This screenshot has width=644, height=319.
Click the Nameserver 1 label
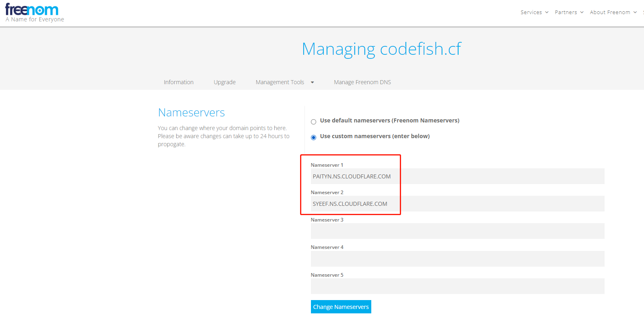tap(327, 165)
